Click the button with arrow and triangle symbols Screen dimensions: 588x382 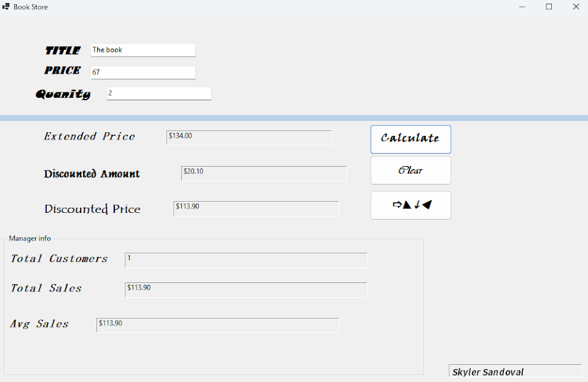point(410,205)
